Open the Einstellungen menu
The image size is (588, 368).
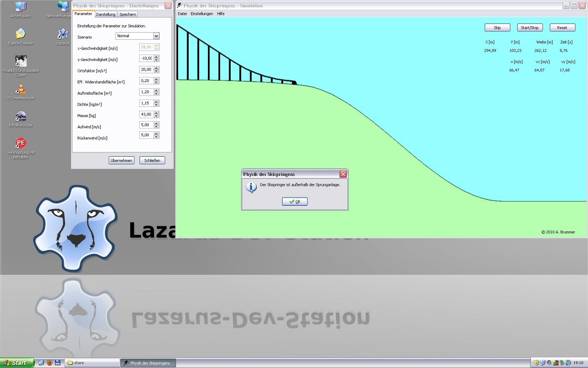point(202,14)
